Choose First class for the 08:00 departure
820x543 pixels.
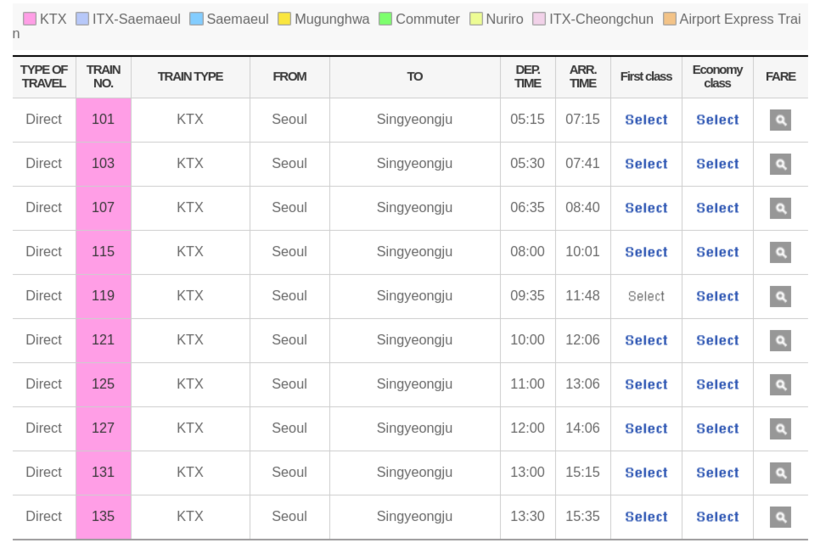tap(646, 252)
